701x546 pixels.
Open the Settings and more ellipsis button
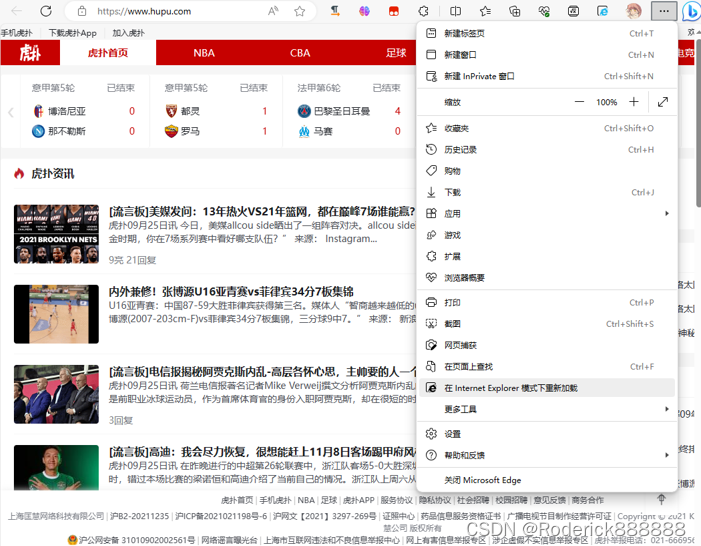pyautogui.click(x=664, y=11)
